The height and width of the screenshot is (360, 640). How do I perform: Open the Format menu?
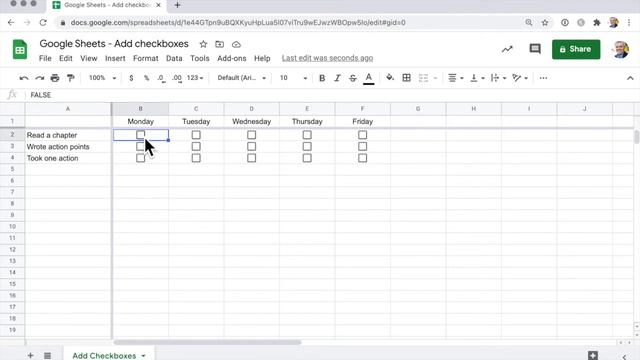coord(146,58)
